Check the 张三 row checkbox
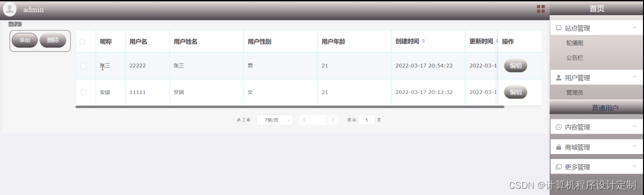Screen dimensions: 644x195 tap(83, 66)
